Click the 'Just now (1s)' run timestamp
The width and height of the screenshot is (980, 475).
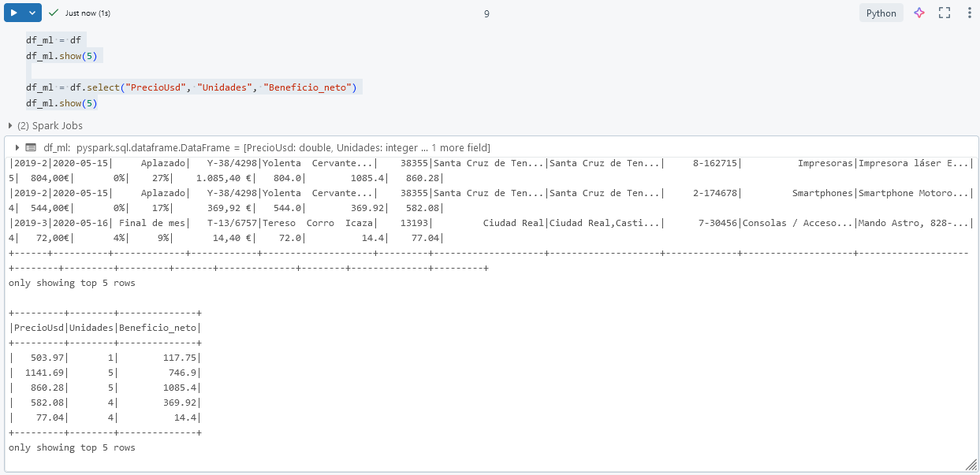[88, 13]
